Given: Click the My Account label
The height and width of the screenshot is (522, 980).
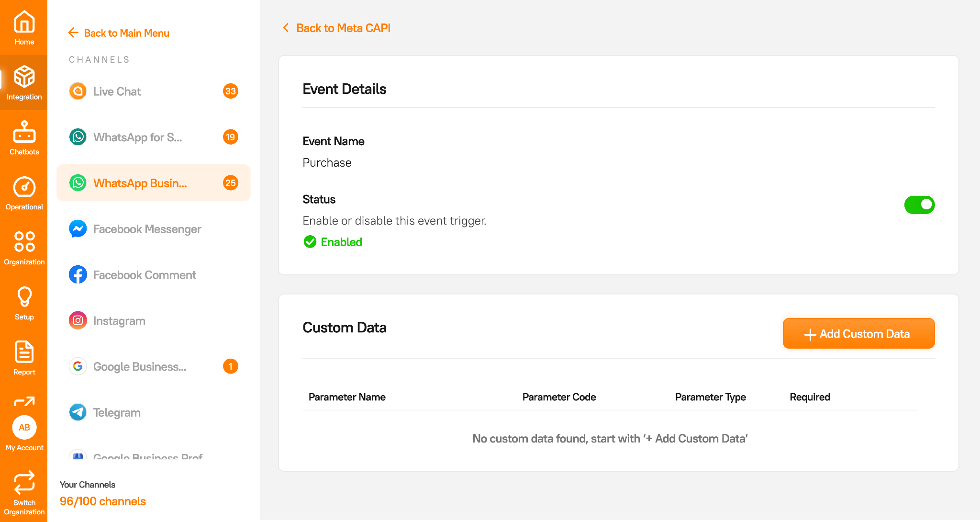Looking at the screenshot, I should tap(24, 448).
